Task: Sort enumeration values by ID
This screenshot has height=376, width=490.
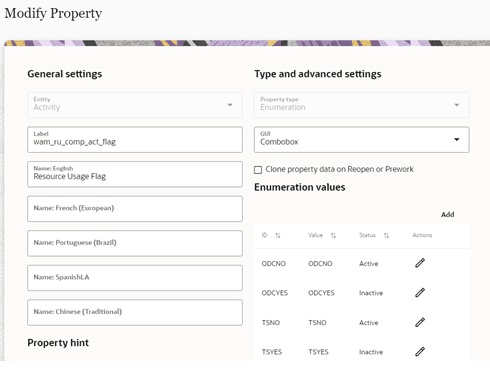Action: pyautogui.click(x=278, y=235)
